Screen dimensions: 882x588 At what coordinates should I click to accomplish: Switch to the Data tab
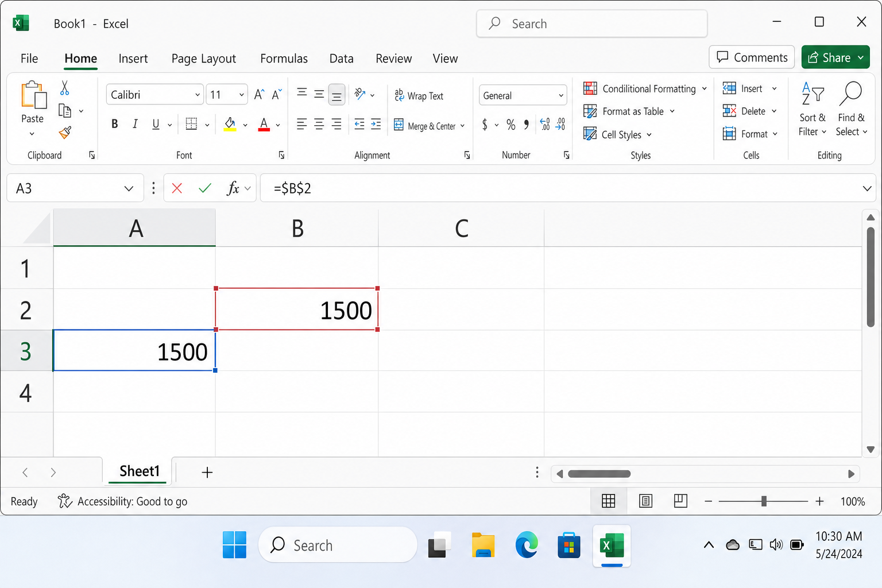pos(342,59)
